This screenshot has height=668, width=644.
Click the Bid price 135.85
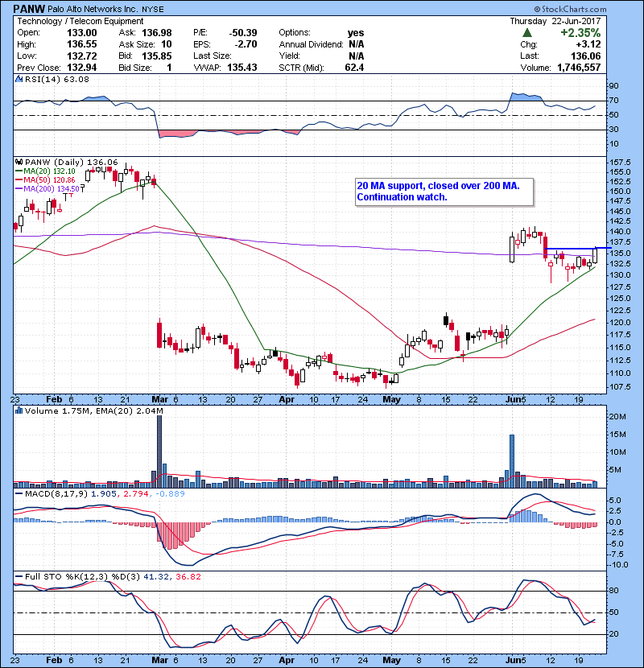click(x=157, y=56)
